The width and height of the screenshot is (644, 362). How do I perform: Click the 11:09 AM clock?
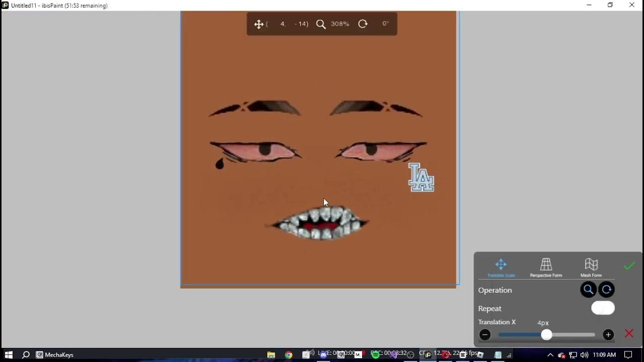click(x=604, y=354)
